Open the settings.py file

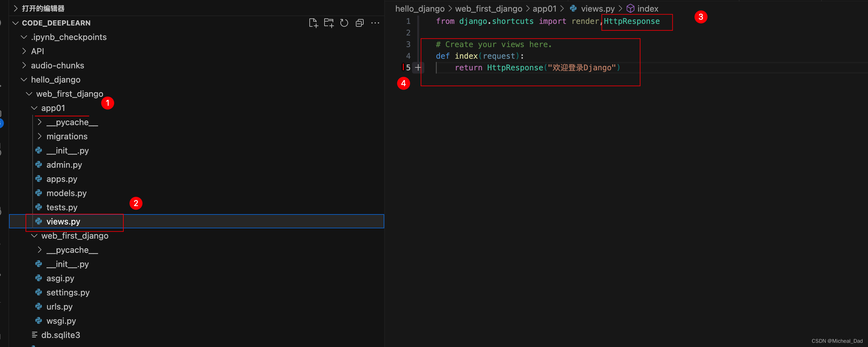click(68, 292)
